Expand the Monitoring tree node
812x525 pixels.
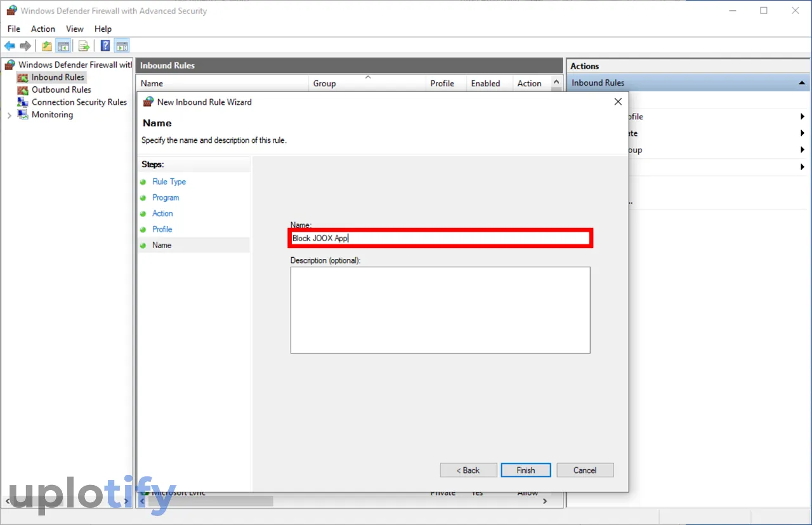click(9, 115)
